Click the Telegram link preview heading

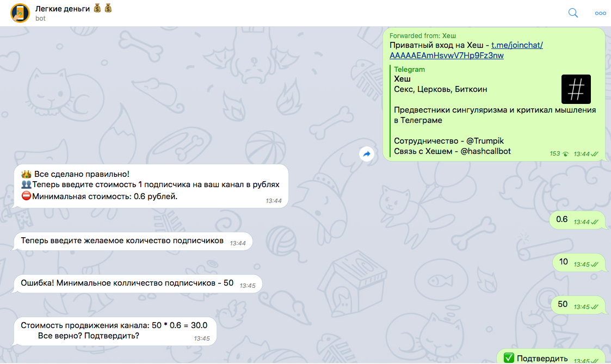[x=409, y=69]
